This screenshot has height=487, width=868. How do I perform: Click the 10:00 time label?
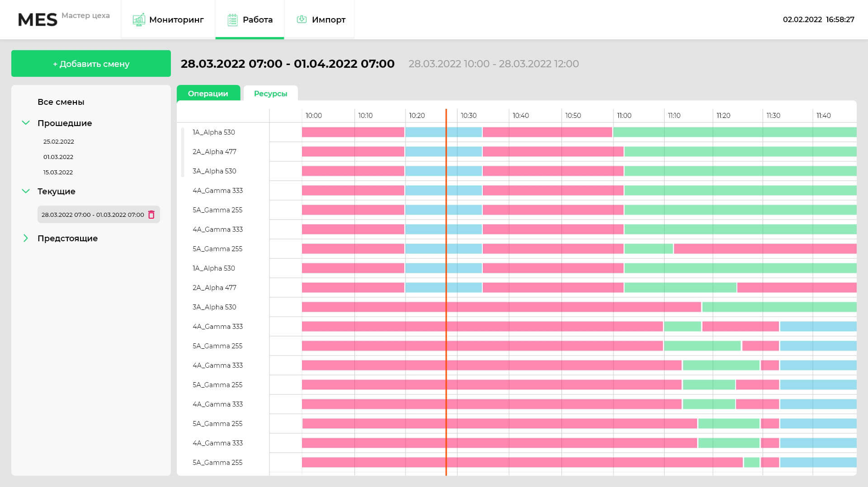click(314, 116)
